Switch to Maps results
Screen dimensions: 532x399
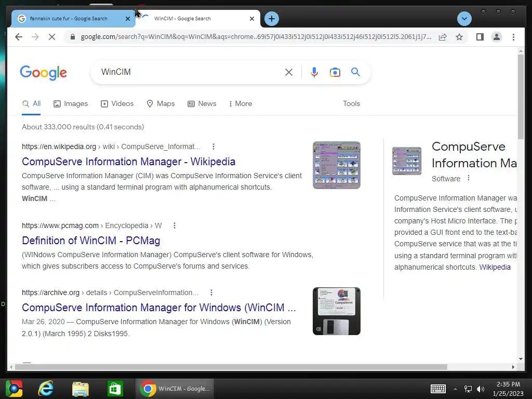pyautogui.click(x=161, y=104)
